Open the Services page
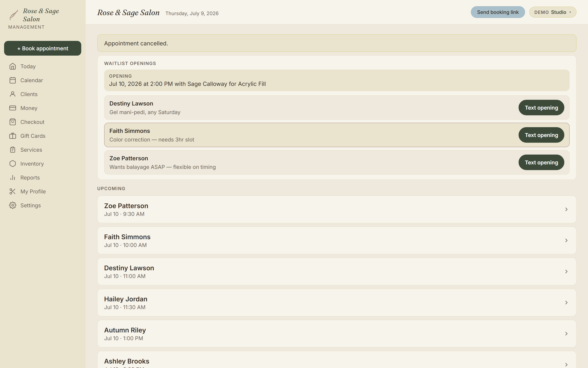 tap(42, 149)
